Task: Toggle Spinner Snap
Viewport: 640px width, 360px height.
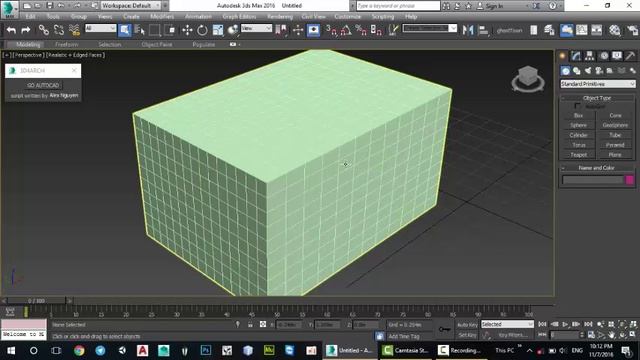Action: point(376,30)
